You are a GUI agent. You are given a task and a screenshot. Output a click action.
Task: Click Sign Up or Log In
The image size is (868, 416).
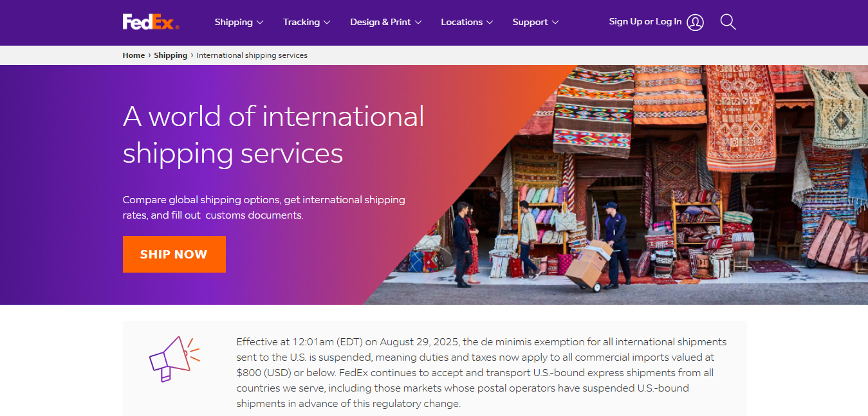[x=645, y=21]
